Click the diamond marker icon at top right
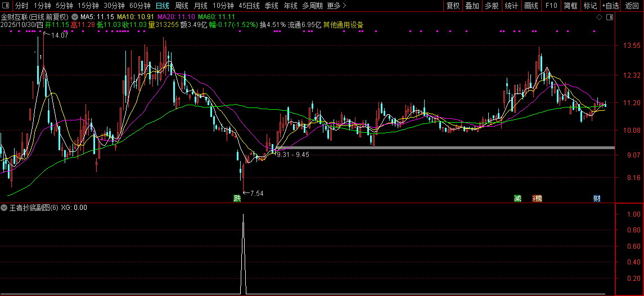 tap(599, 17)
